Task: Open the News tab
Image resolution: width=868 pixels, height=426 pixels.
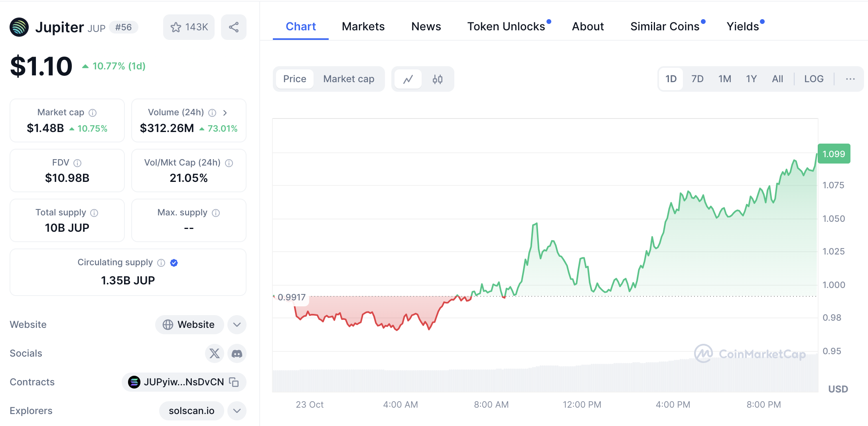Action: click(426, 26)
